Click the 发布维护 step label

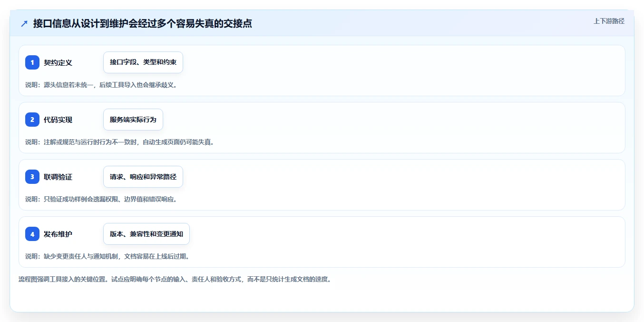[58, 234]
